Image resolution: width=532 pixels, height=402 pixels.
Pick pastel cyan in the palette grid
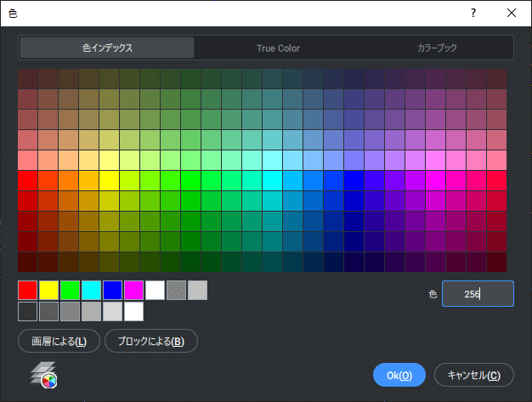point(272,160)
